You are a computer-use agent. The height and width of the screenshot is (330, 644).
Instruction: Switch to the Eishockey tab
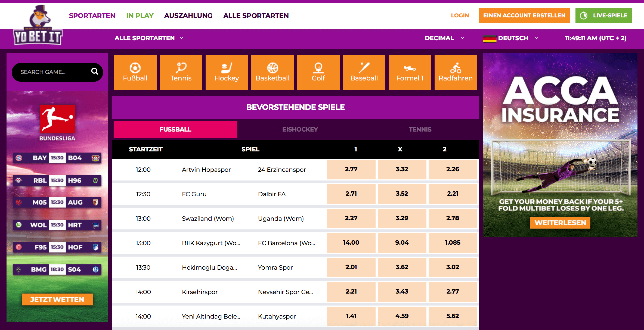pos(300,129)
